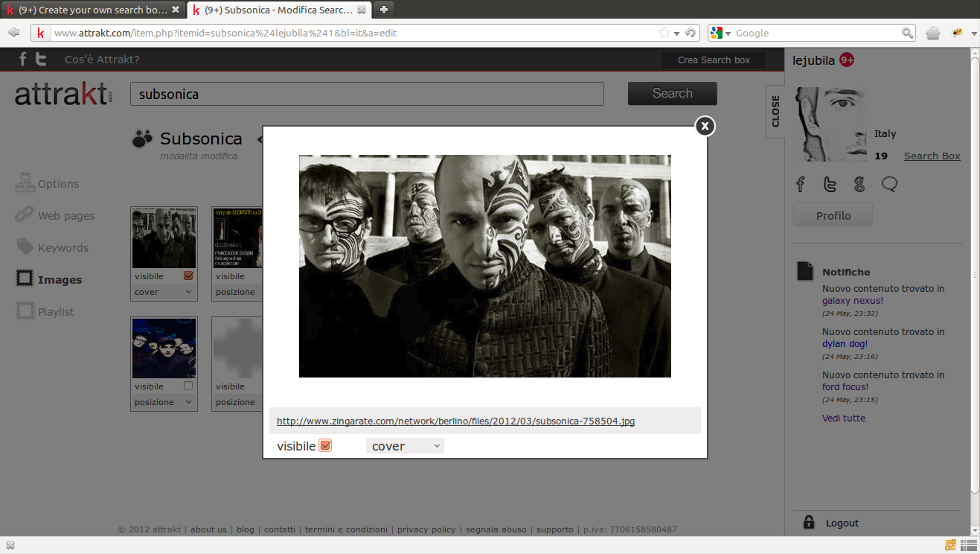This screenshot has height=554, width=980.
Task: Toggle visibile checkbox on first thumbnail
Action: [188, 276]
